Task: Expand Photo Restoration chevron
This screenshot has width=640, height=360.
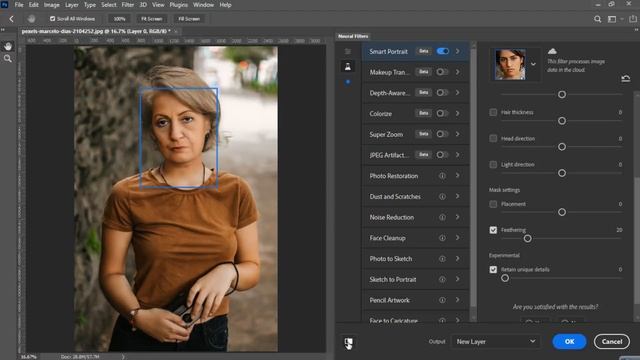Action: point(458,176)
